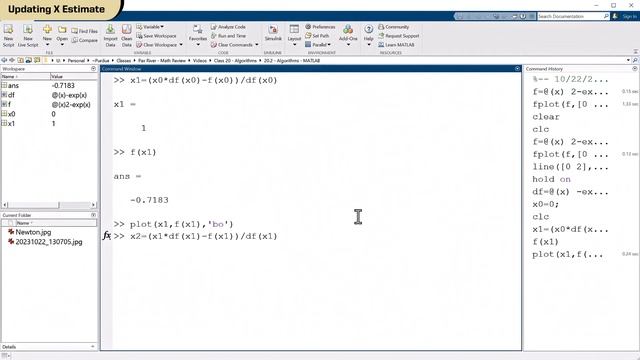Screen dimensions: 640x360
Task: Click the Sign In link
Action: pyautogui.click(x=629, y=16)
